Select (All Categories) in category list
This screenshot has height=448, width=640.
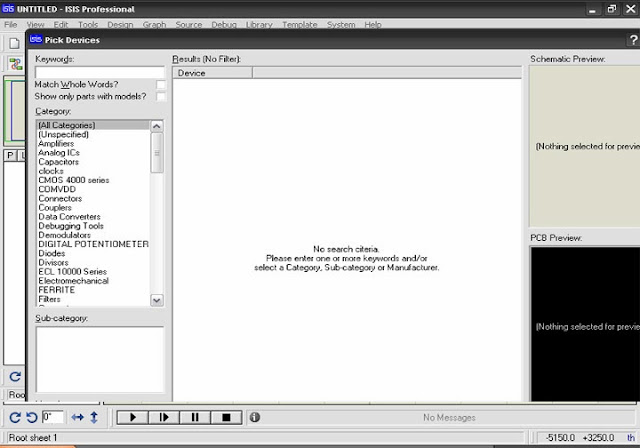[93, 125]
